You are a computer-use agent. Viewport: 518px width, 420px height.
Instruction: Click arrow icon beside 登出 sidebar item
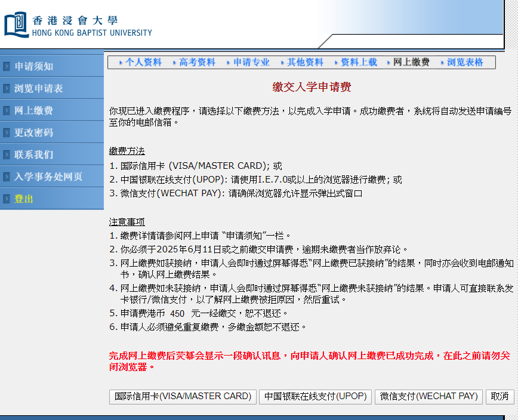(7, 199)
